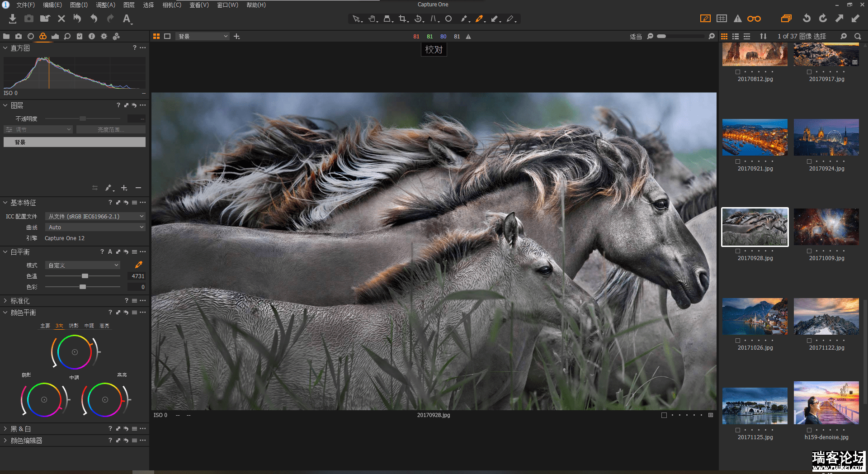Screen dimensions: 868x474
Task: Open the text tool 'A' icon
Action: pos(127,19)
